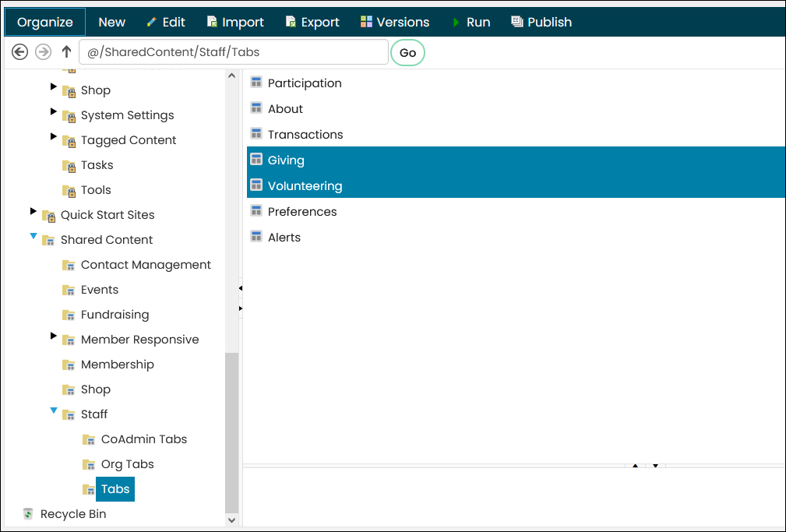Click the green Run play icon
Screen dimensions: 786x532
pos(456,22)
